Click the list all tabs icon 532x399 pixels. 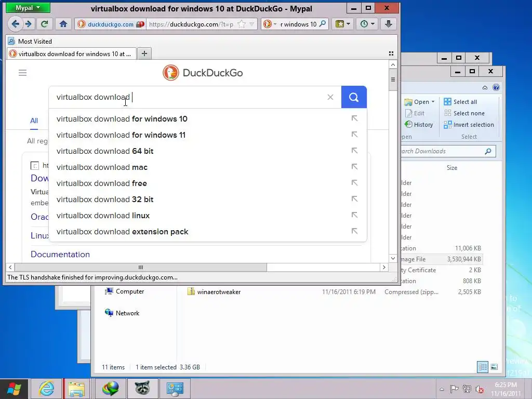coord(391,54)
